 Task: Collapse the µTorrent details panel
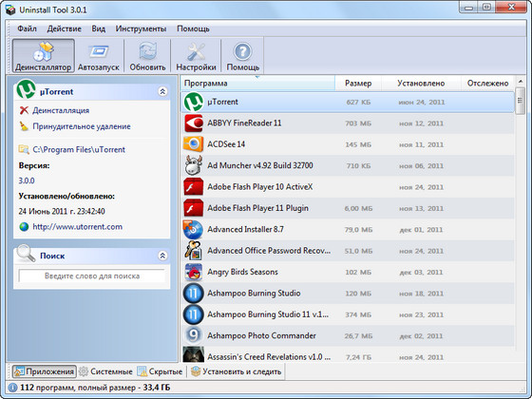162,91
